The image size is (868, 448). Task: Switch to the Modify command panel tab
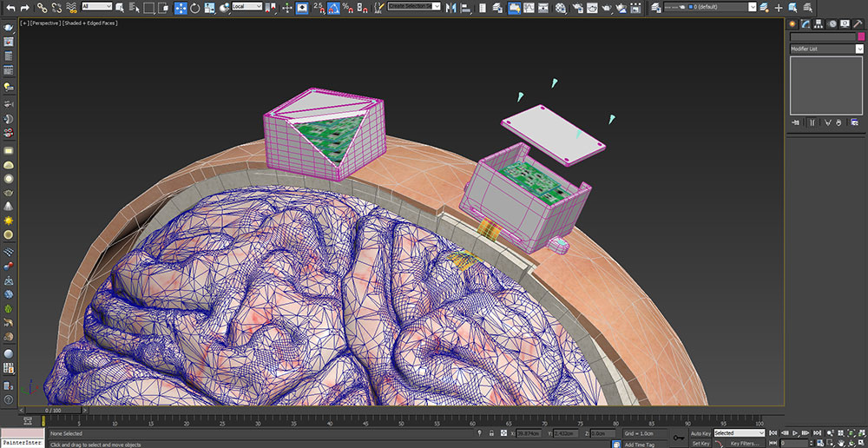point(806,24)
